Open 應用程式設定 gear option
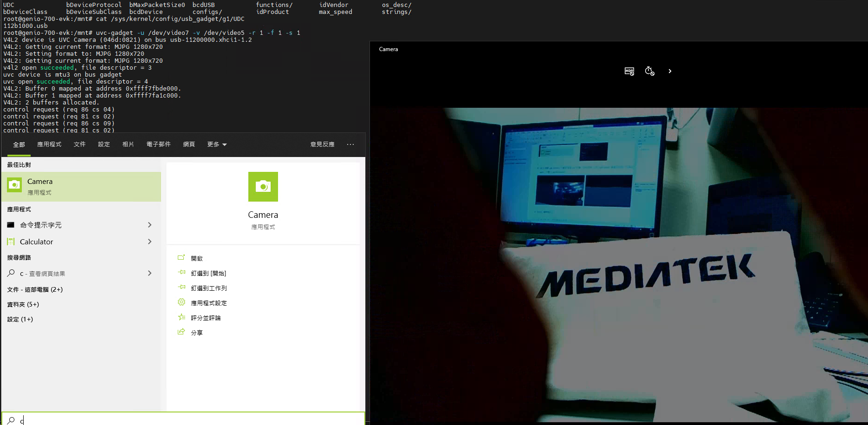Screen dimensions: 868x425 209,303
